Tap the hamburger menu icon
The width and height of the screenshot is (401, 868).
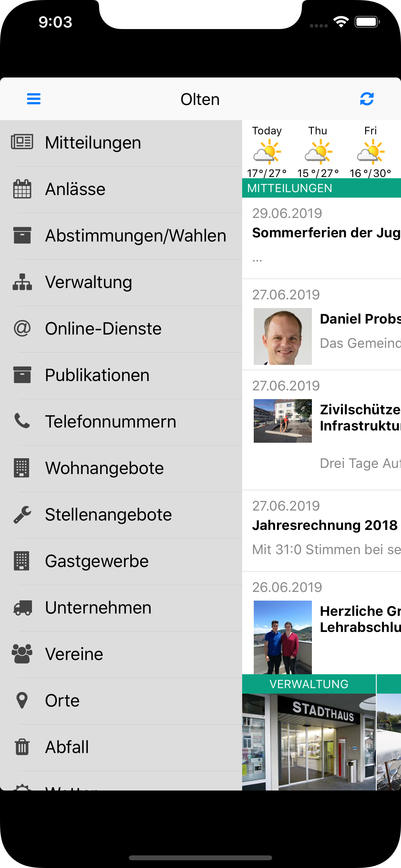pyautogui.click(x=34, y=99)
